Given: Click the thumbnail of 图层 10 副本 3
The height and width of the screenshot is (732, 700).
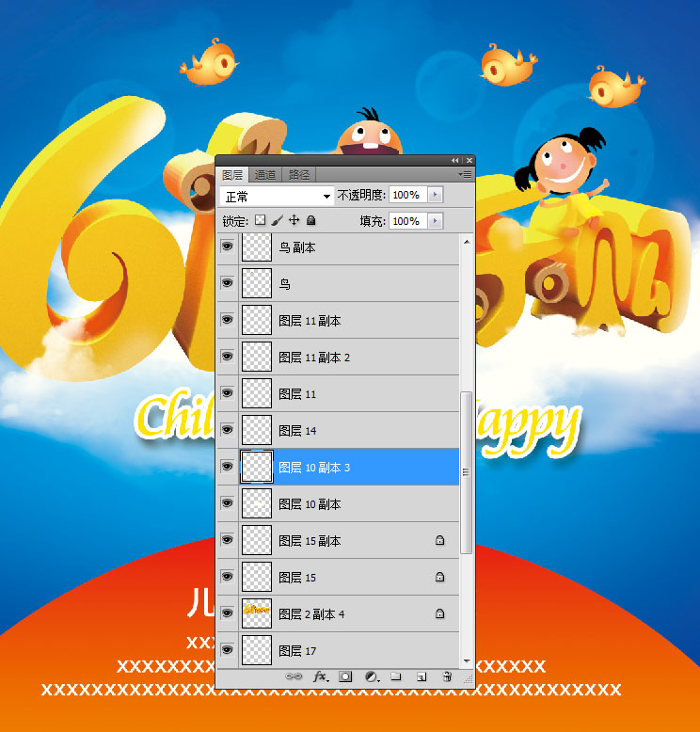Looking at the screenshot, I should pyautogui.click(x=256, y=467).
